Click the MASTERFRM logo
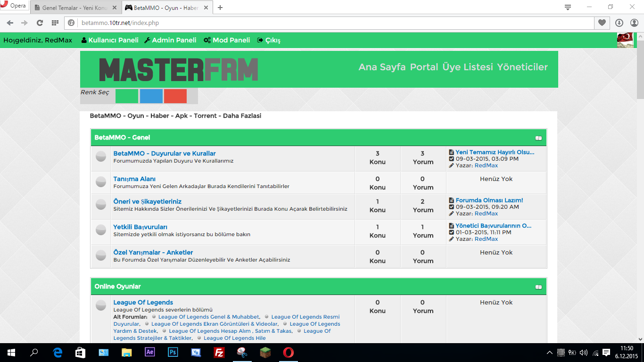The width and height of the screenshot is (644, 362). 179,69
